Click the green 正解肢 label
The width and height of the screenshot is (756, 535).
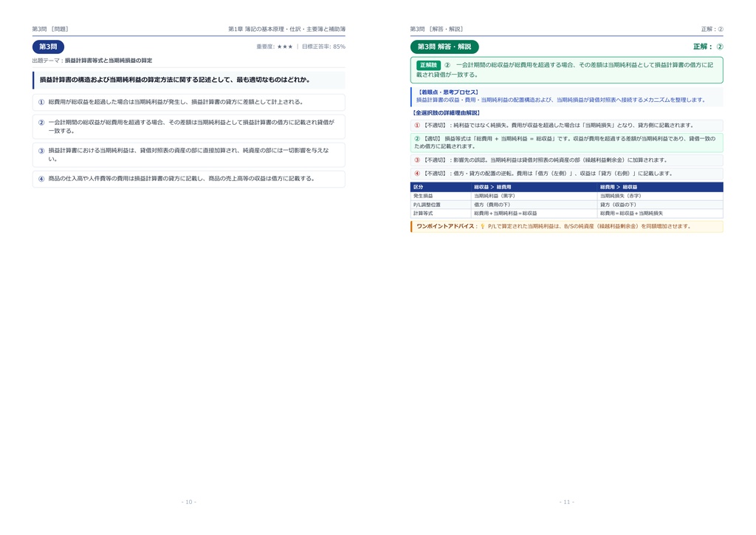(428, 65)
